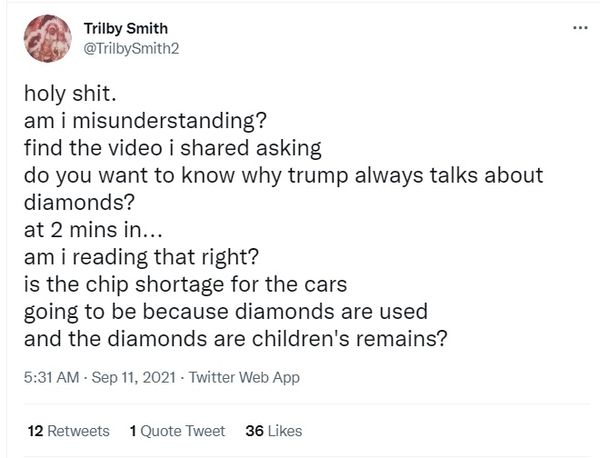Click "going to be because diamonds are used"

[x=226, y=312]
